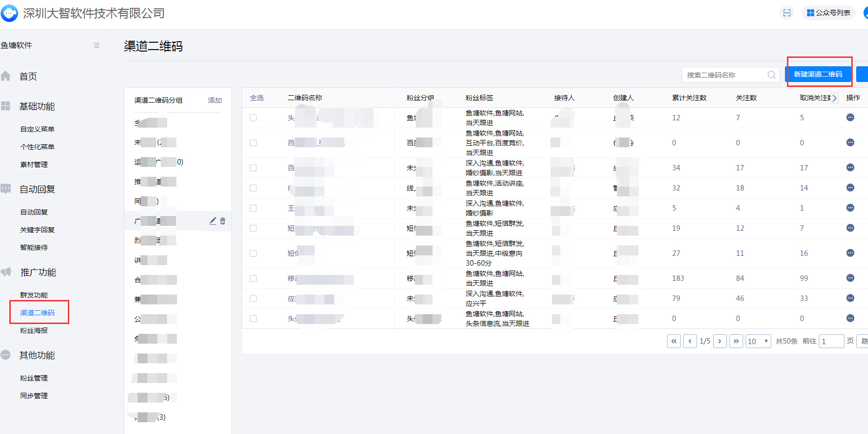Open actions menu for row tagged 婚纱摄影 with 5 follows
868x434 pixels.
tap(850, 208)
